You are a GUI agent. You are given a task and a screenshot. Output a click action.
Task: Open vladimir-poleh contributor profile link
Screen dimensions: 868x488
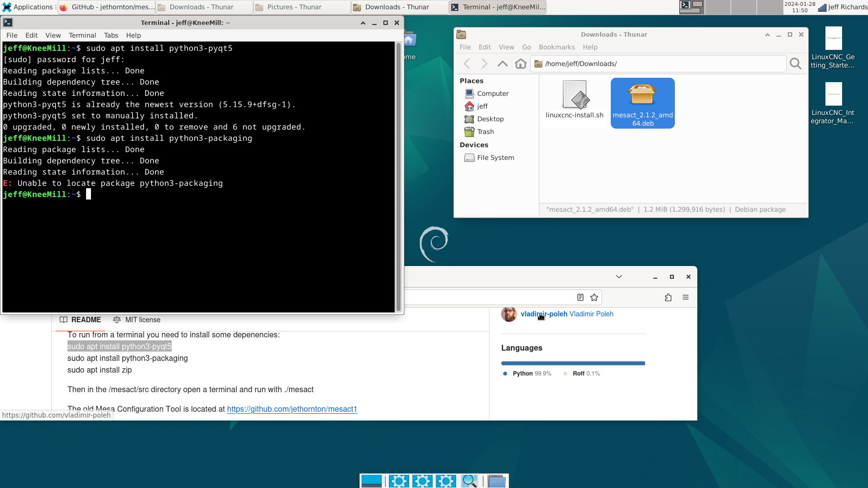(544, 314)
